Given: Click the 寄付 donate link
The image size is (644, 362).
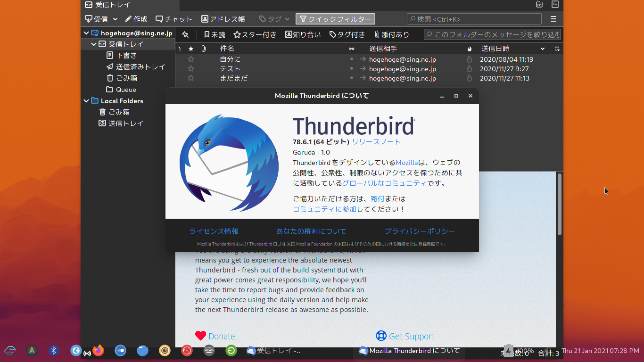Looking at the screenshot, I should point(378,199).
